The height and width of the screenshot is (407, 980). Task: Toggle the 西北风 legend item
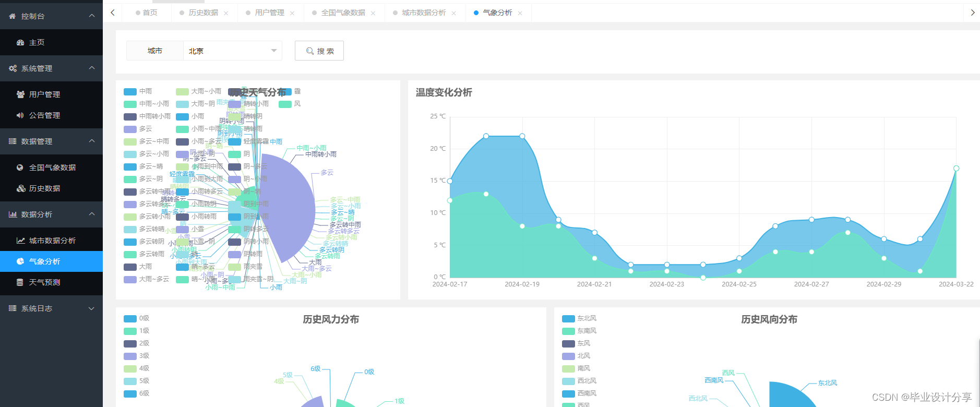(579, 381)
